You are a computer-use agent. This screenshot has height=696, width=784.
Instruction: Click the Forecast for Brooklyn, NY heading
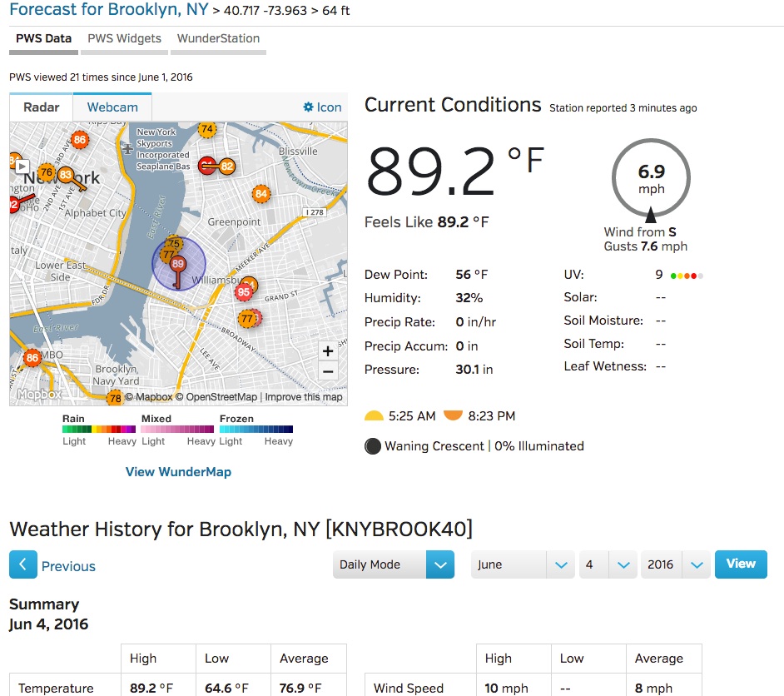(x=109, y=9)
